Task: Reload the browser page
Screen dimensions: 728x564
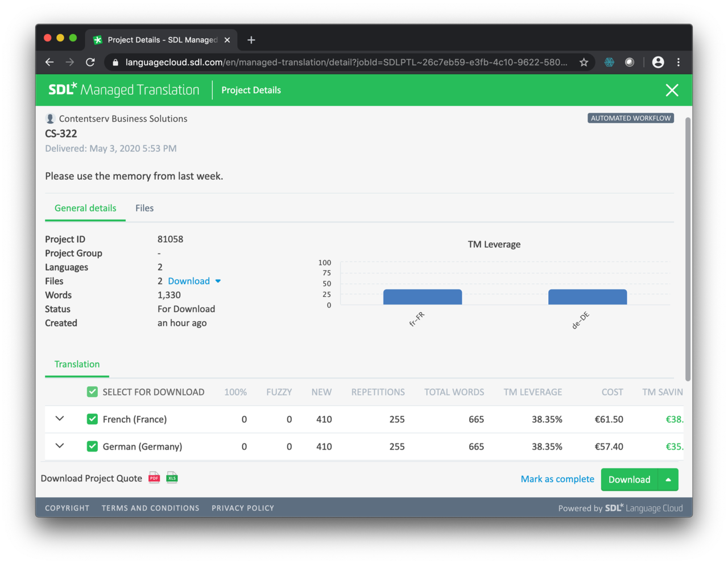Action: coord(90,63)
